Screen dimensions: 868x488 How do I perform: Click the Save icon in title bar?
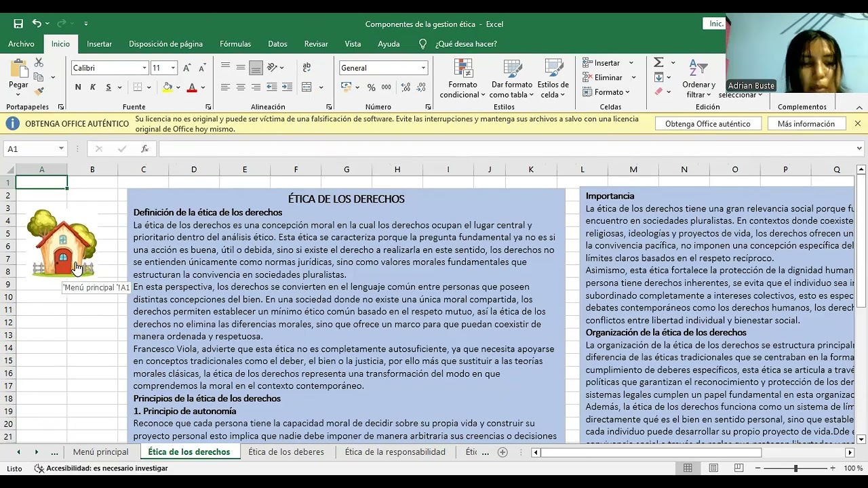(x=18, y=24)
